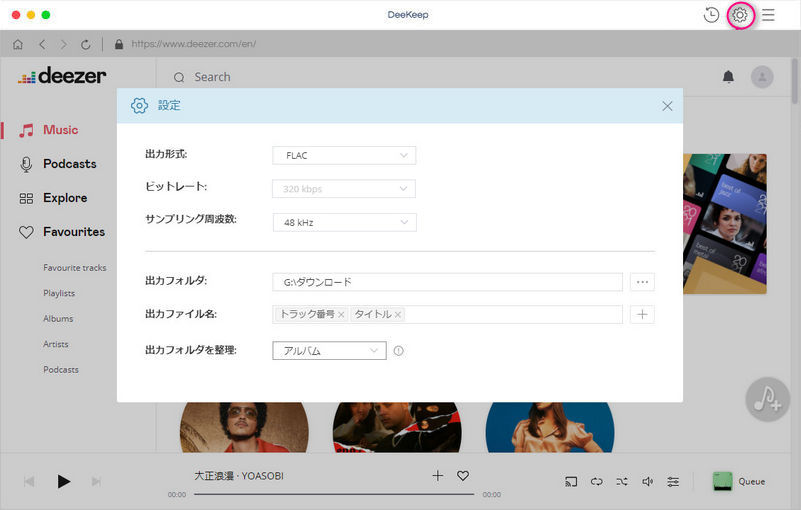The height and width of the screenshot is (510, 801).
Task: Open the 出力フォルダを整理 アルバム dropdown
Action: tap(329, 350)
